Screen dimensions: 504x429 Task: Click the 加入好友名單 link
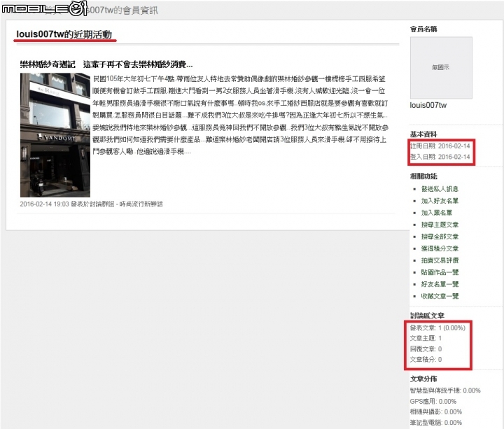pos(440,201)
